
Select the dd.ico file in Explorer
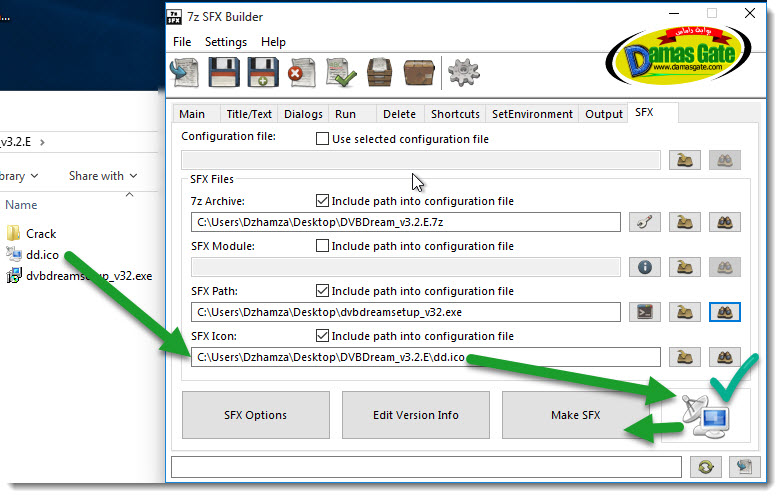(x=33, y=255)
